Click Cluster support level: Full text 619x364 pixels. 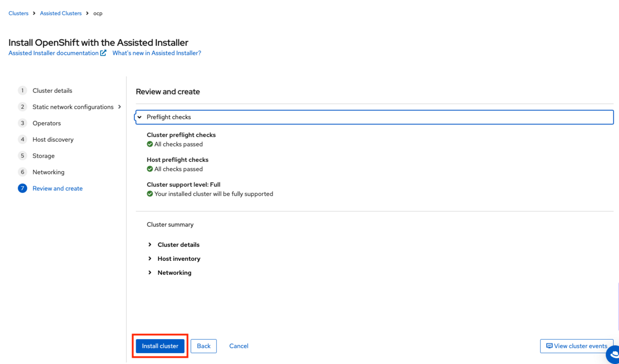point(184,185)
